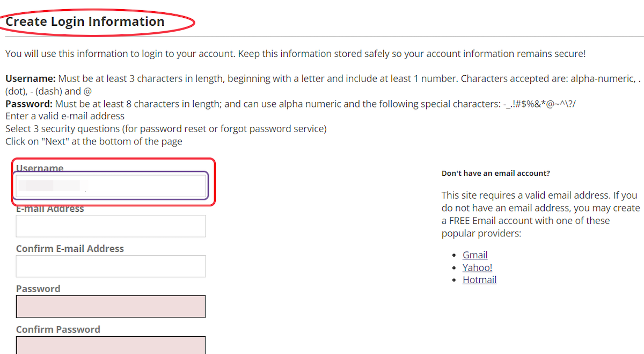Click inside the Username input field
644x354 pixels.
pyautogui.click(x=111, y=185)
